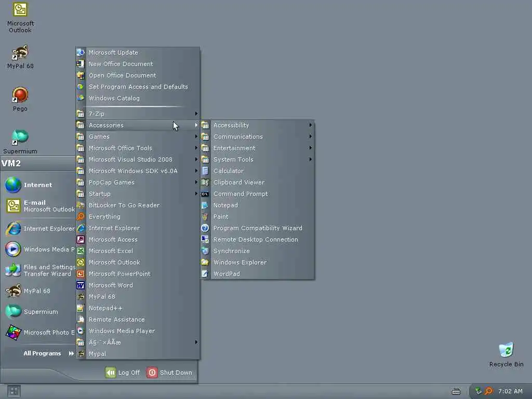Open Files and Settings Transfer Wizard
Screen dimensions: 532x399
[x=39, y=270]
